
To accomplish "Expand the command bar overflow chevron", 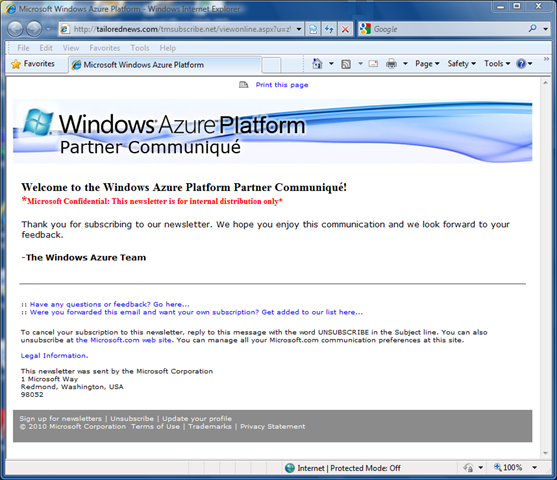I will (x=546, y=59).
